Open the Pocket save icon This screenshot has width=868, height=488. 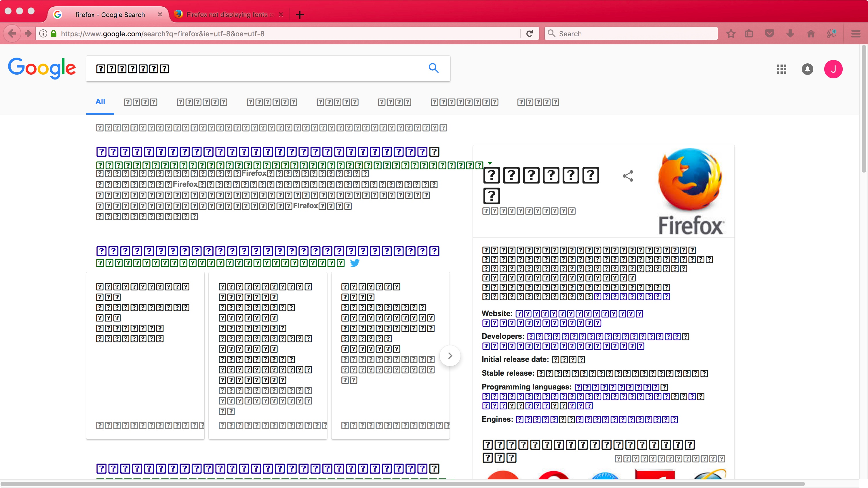point(769,33)
